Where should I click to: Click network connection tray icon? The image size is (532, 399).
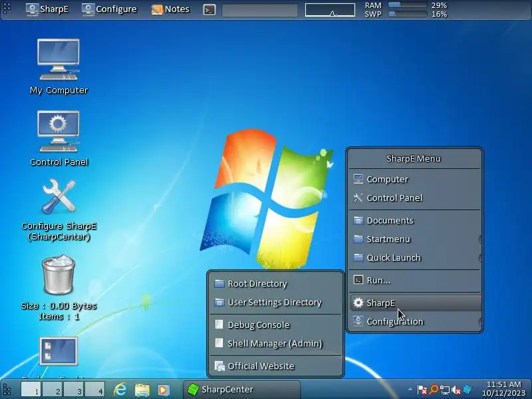444,390
